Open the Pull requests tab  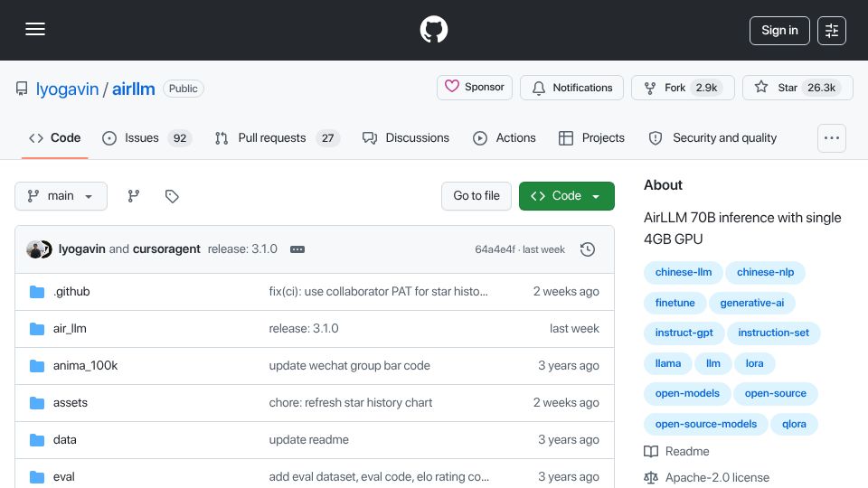pos(277,137)
